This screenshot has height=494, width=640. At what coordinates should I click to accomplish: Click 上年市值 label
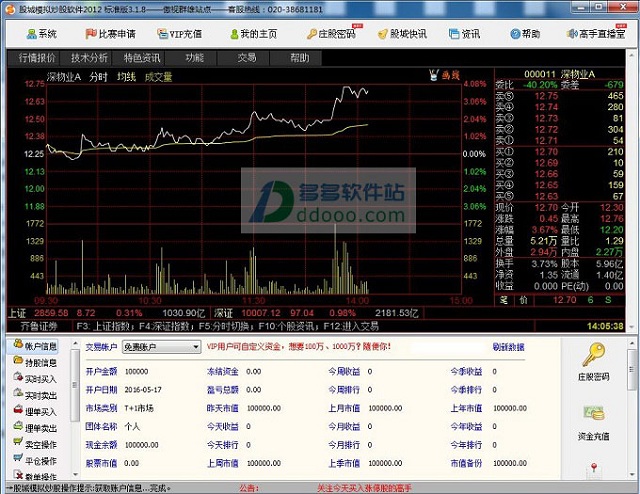coord(466,408)
